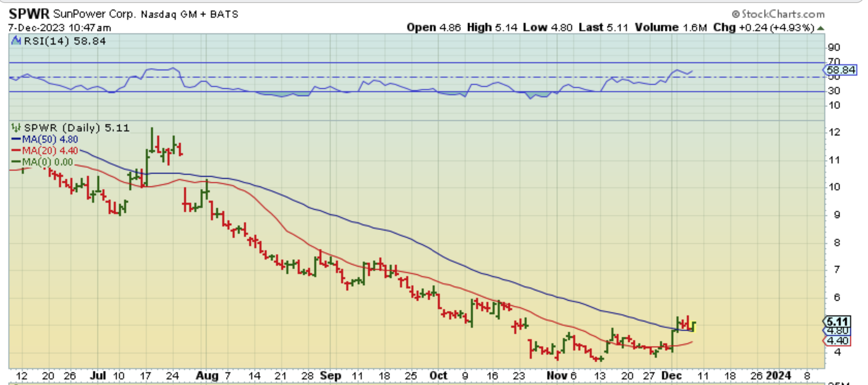The image size is (868, 385).
Task: Click the 12 label on the price axis
Action: (834, 132)
